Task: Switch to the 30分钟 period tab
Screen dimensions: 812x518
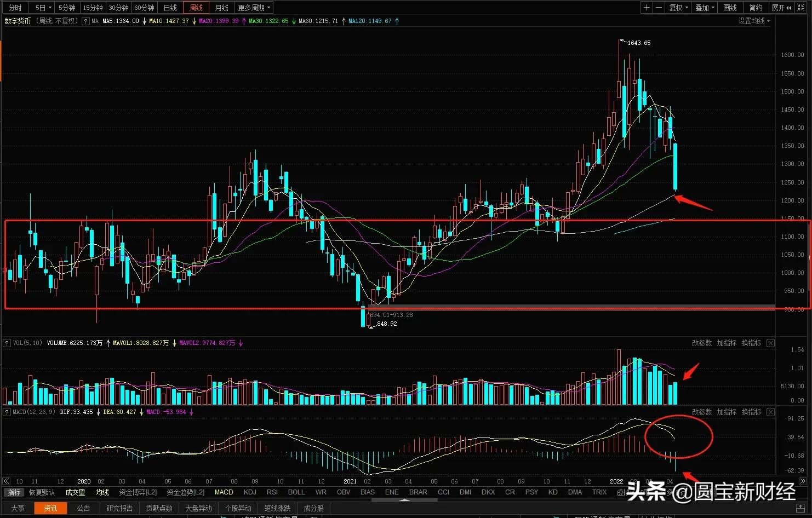Action: coord(118,8)
